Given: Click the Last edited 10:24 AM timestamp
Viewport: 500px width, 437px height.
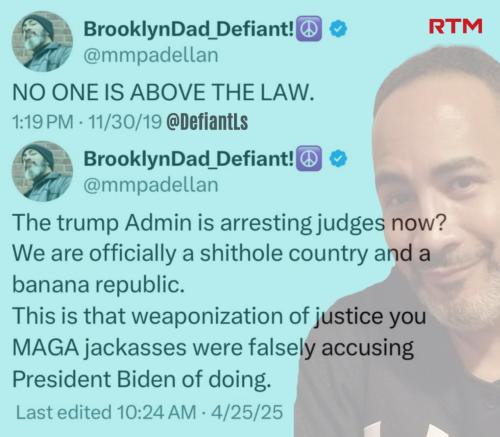Looking at the screenshot, I should [149, 412].
